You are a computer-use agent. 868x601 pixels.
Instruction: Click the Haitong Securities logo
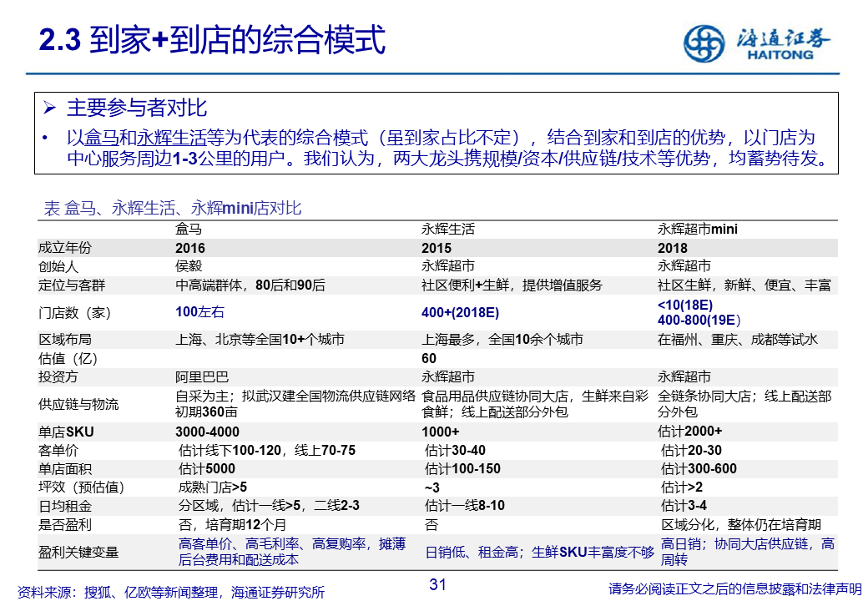point(756,43)
